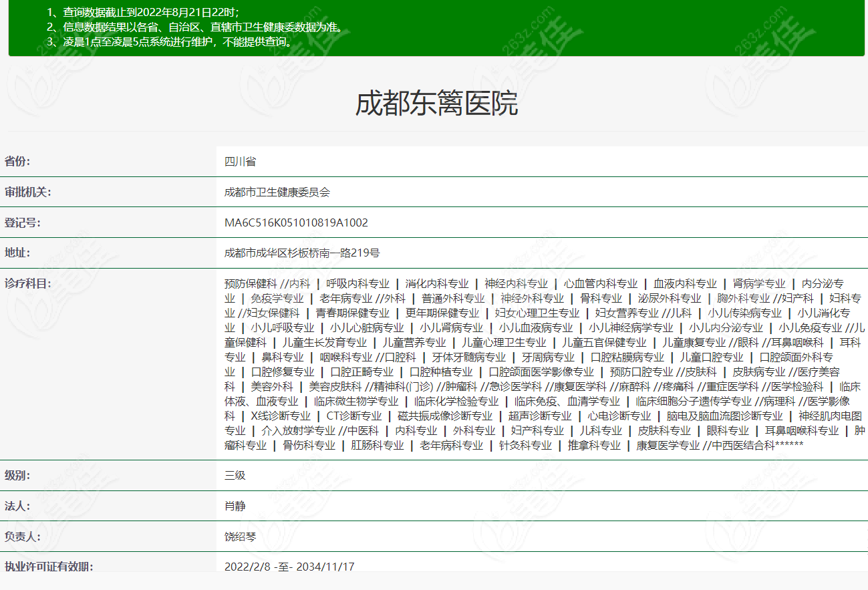868x590 pixels.
Task: Click 口腔颌面医学影像专业 in the department list
Action: (541, 372)
